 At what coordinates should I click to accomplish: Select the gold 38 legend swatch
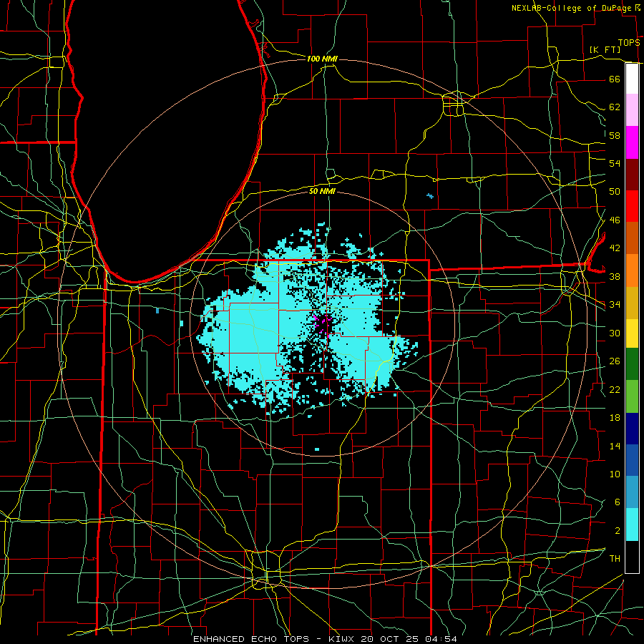pyautogui.click(x=632, y=303)
